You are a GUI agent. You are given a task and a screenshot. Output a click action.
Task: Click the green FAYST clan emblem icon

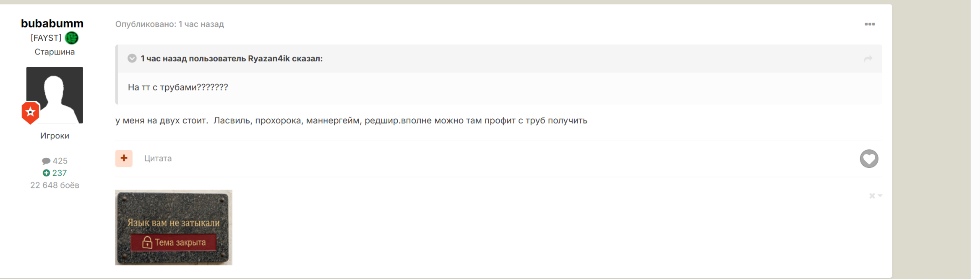point(72,38)
